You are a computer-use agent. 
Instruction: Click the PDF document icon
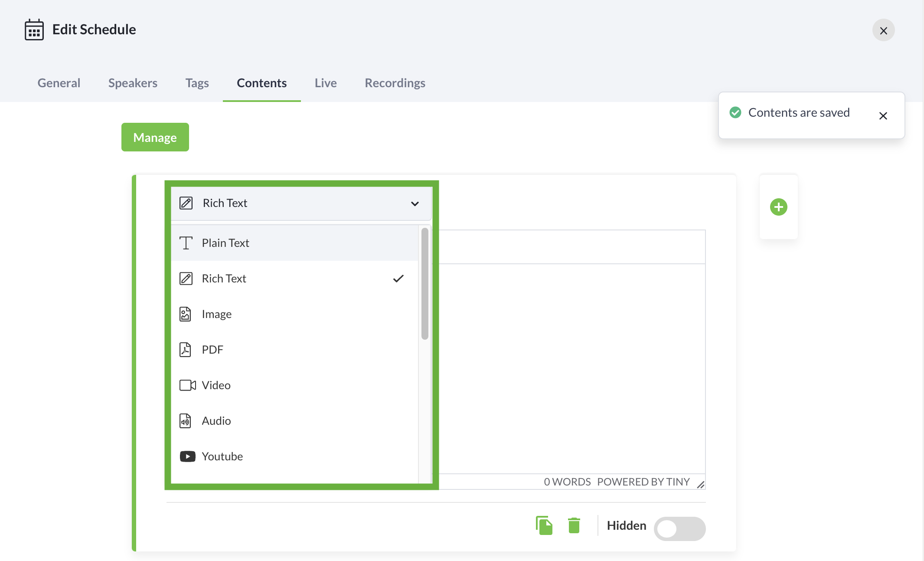click(186, 350)
